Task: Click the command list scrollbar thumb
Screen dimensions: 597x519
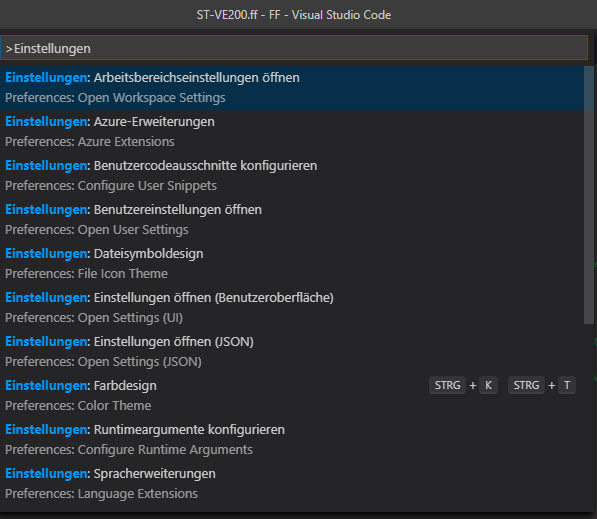Action: [x=589, y=195]
